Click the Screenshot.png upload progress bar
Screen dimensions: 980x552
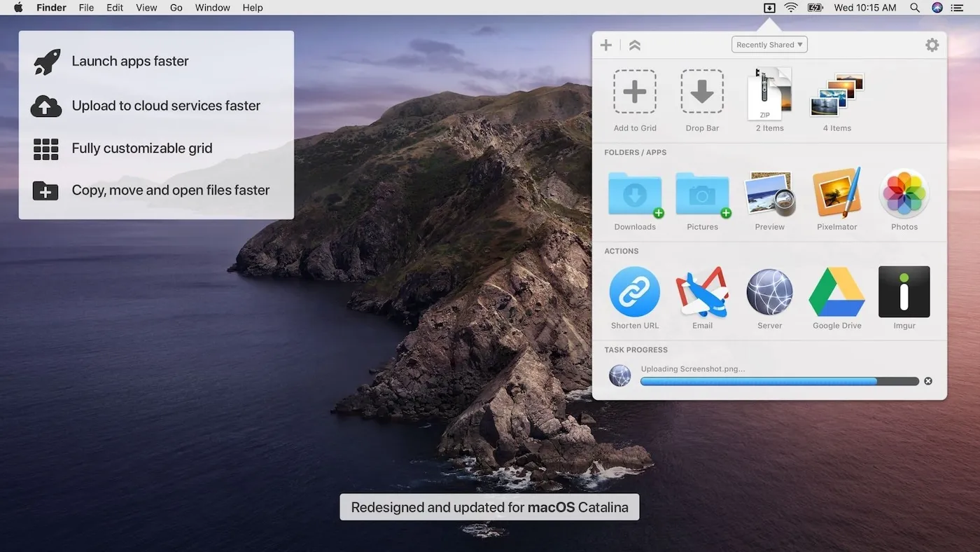[x=779, y=381]
